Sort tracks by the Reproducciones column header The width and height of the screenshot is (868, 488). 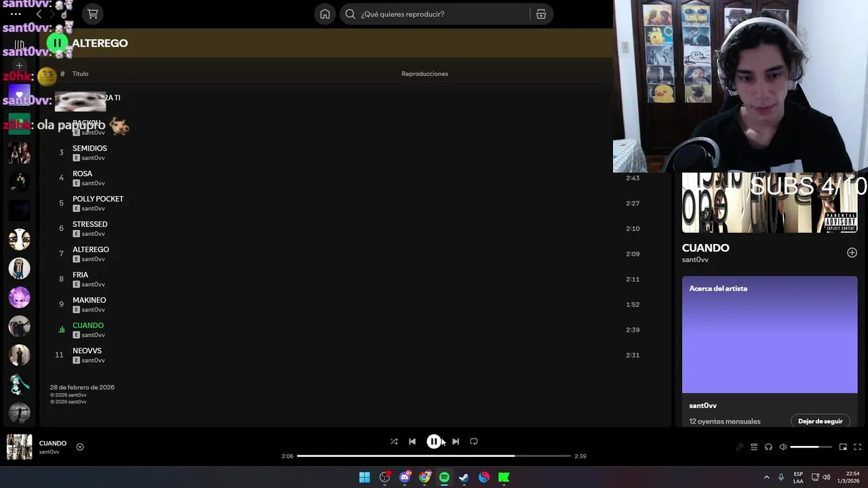(x=425, y=74)
